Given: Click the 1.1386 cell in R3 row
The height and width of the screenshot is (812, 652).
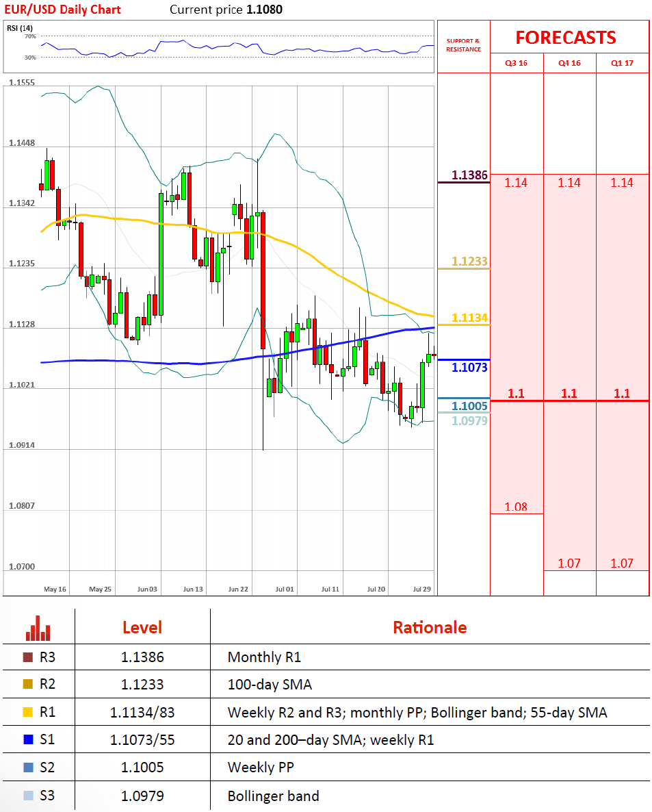Looking at the screenshot, I should [142, 657].
